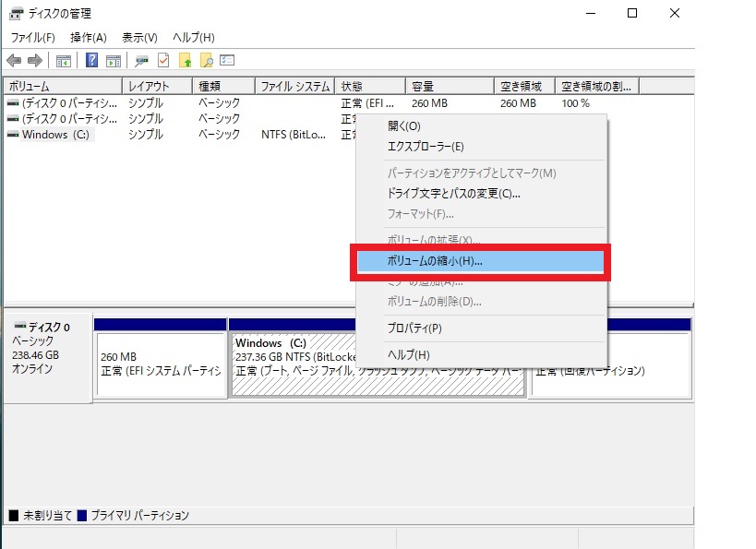Open the Help question mark icon

[92, 61]
